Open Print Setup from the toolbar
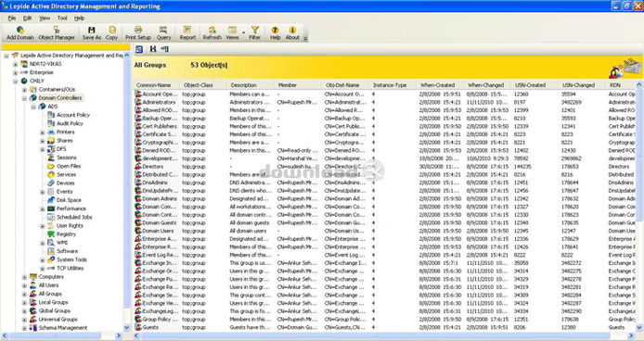 138,32
